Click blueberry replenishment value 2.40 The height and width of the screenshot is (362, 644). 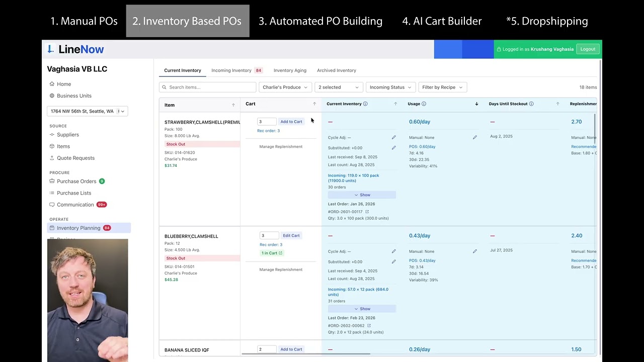tap(577, 236)
